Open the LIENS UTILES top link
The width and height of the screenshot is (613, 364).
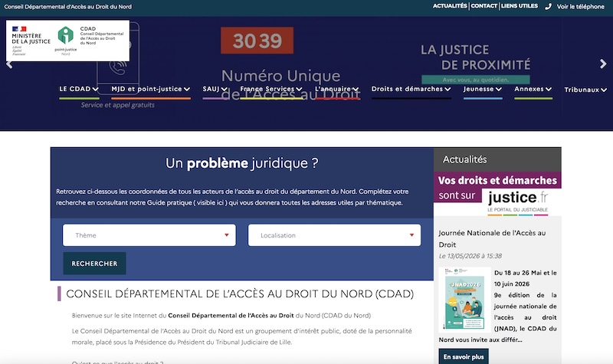520,6
